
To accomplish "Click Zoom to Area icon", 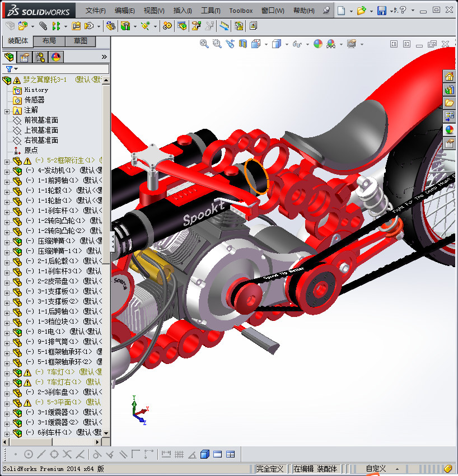I will coord(217,44).
